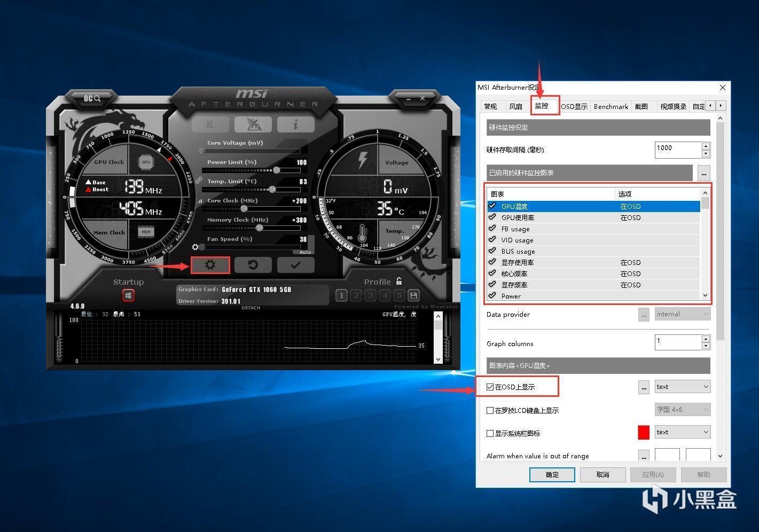The height and width of the screenshot is (532, 759).
Task: Click the 取消 button
Action: pyautogui.click(x=602, y=474)
